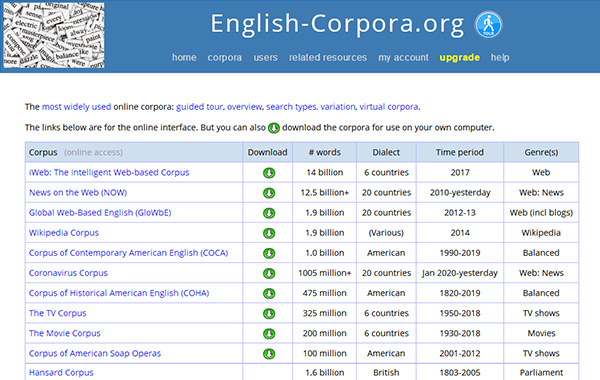Download the News on the Web corpus

(269, 193)
